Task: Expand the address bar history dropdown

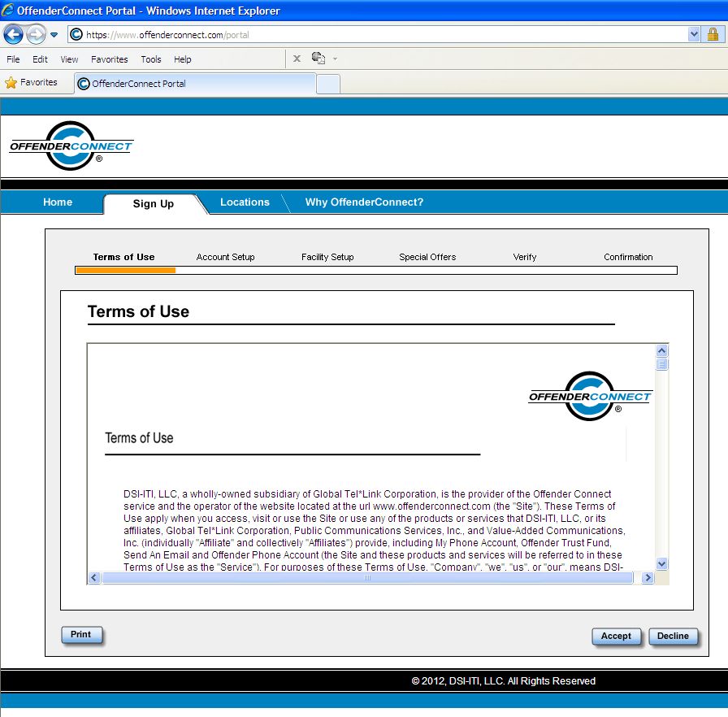Action: tap(694, 34)
